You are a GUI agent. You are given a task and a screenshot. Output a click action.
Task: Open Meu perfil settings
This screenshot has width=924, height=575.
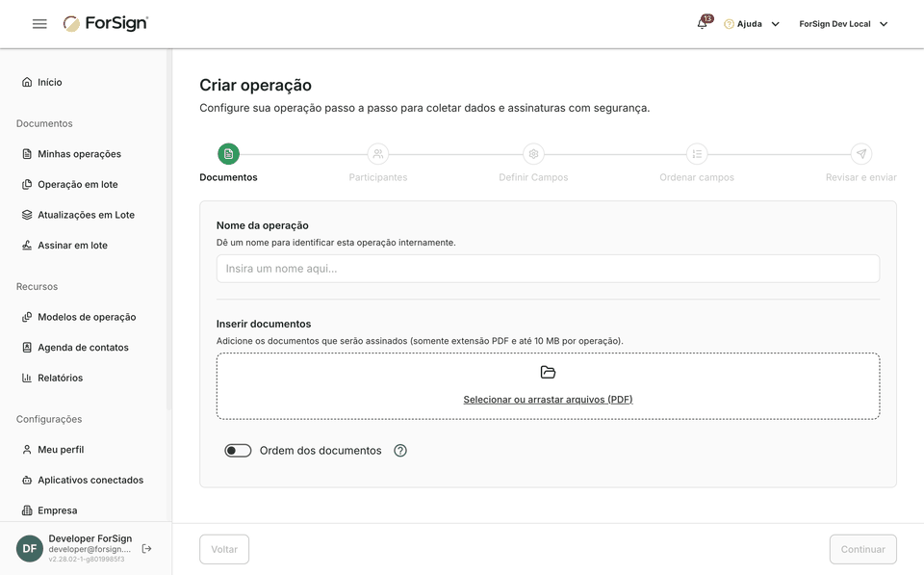pyautogui.click(x=53, y=450)
